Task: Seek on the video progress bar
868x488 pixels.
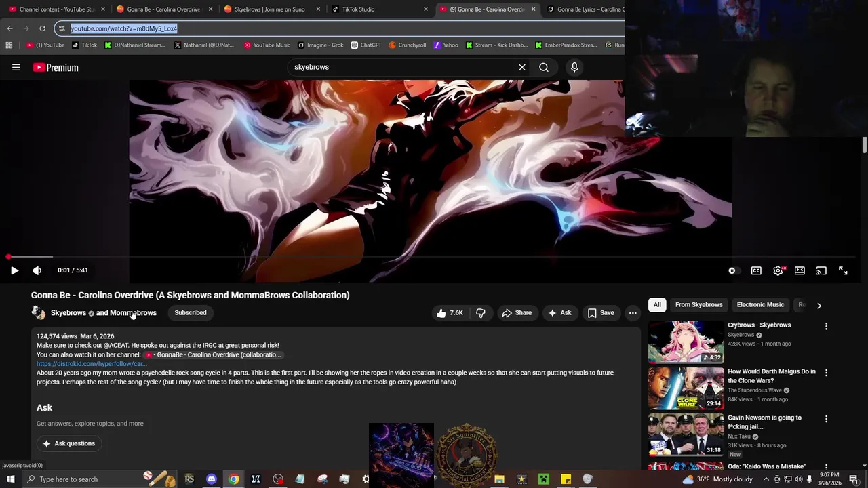Action: 431,257
